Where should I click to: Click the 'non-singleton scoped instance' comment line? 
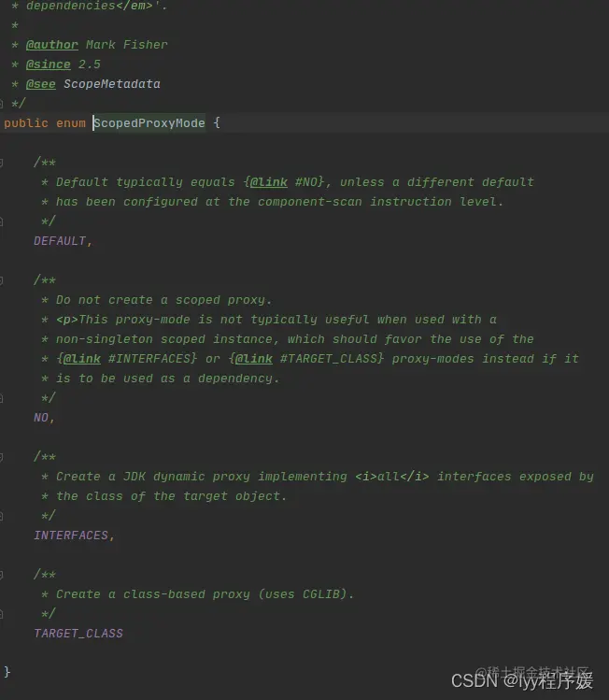tap(295, 339)
